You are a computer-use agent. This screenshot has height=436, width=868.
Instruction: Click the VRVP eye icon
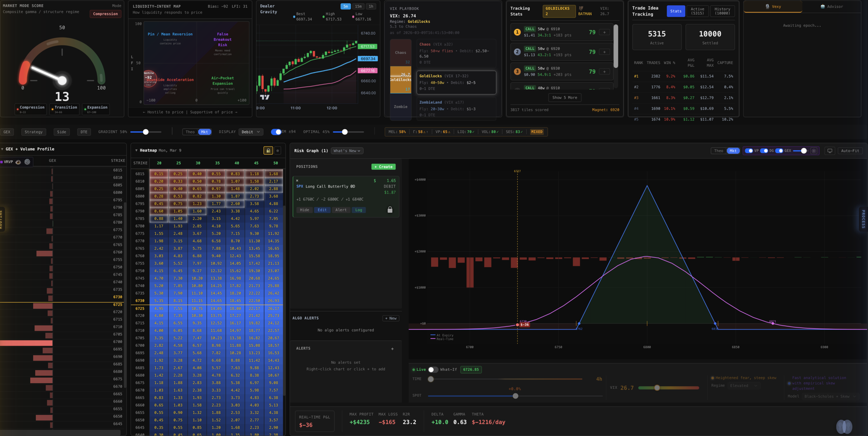[18, 162]
